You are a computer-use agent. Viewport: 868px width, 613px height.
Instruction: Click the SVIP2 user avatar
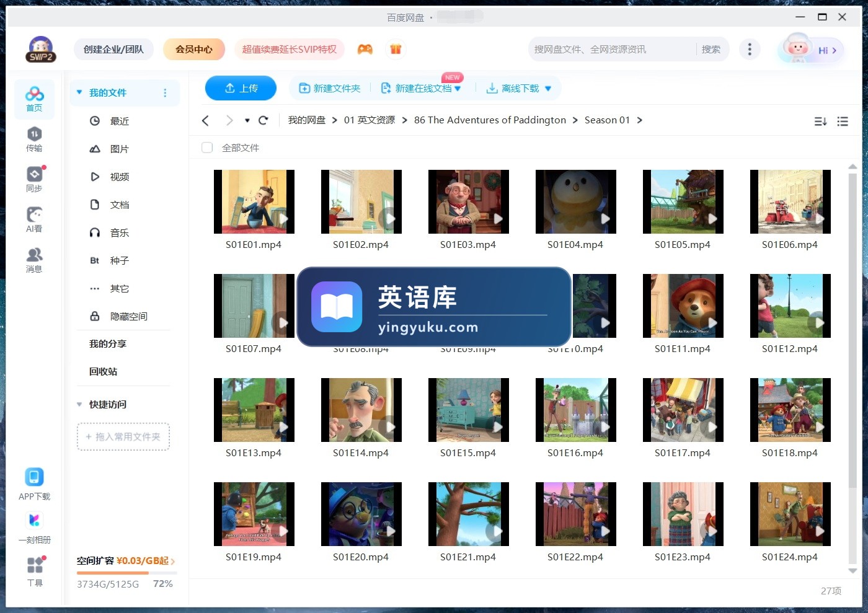(41, 49)
